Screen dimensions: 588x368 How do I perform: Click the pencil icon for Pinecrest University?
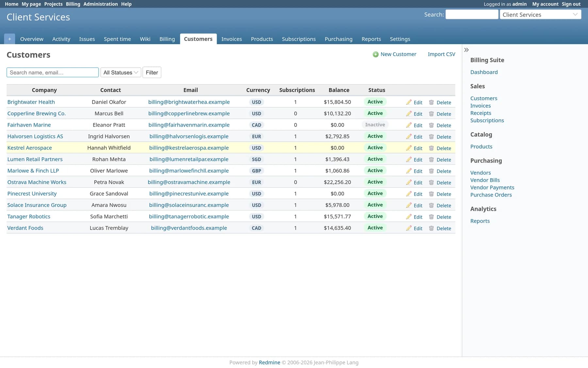point(409,194)
